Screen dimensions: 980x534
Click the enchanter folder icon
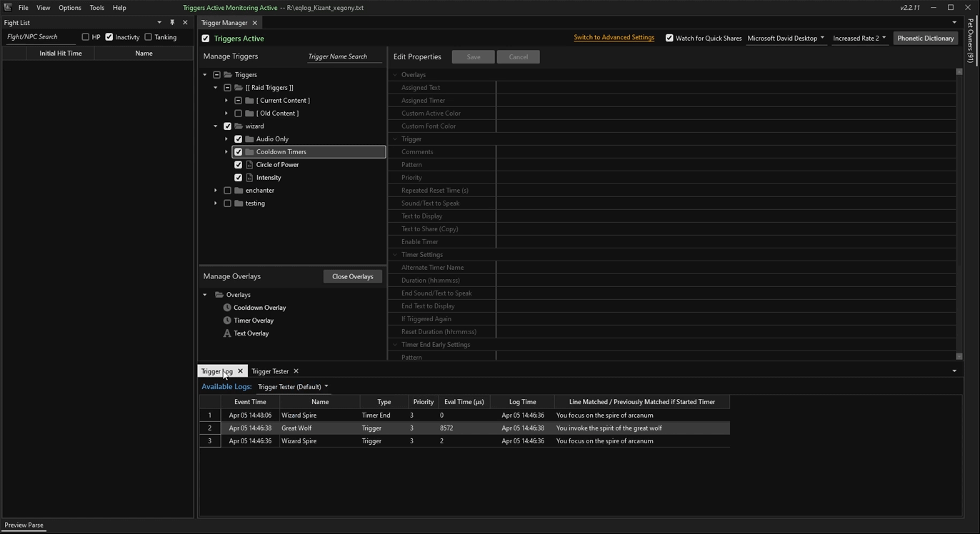pos(239,190)
